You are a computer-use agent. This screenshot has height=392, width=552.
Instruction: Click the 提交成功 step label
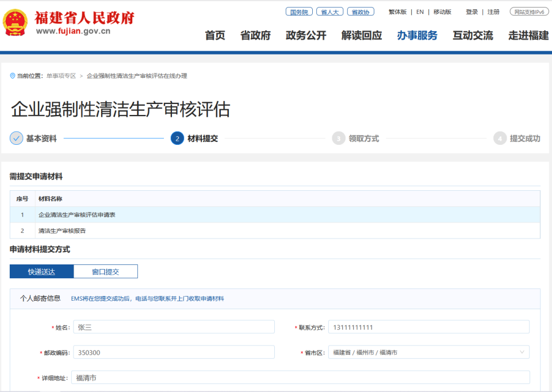coord(525,139)
